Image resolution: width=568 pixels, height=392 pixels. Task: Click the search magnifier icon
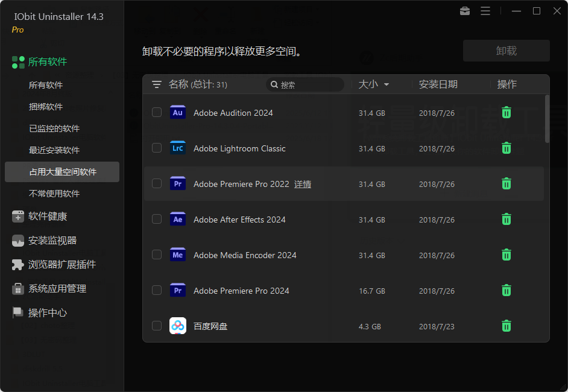[274, 84]
